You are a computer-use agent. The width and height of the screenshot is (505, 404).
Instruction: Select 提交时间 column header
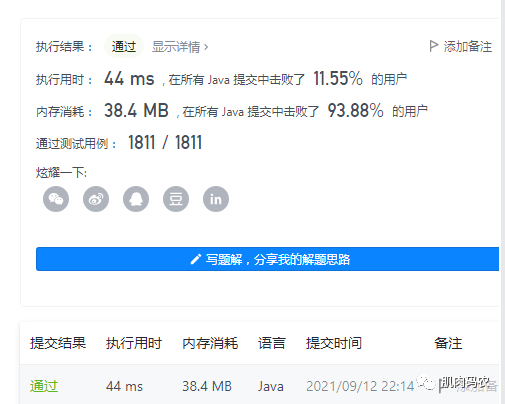(334, 343)
